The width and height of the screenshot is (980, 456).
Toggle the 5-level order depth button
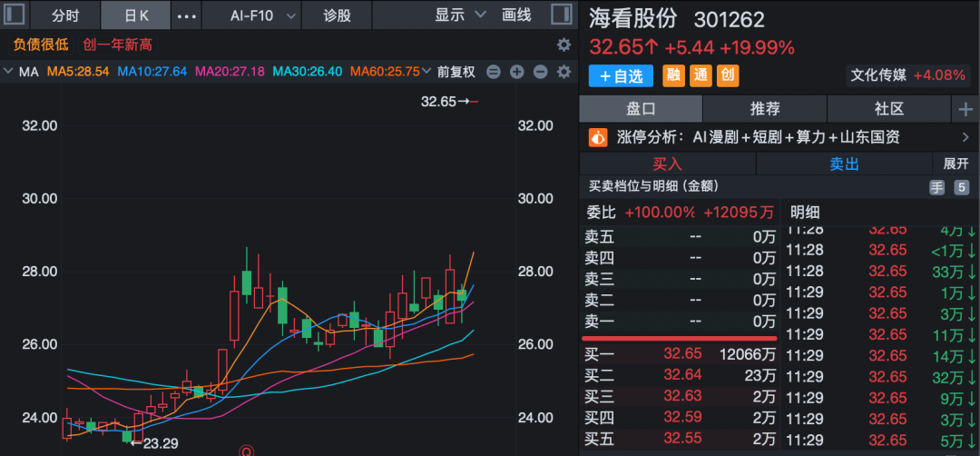pos(961,187)
